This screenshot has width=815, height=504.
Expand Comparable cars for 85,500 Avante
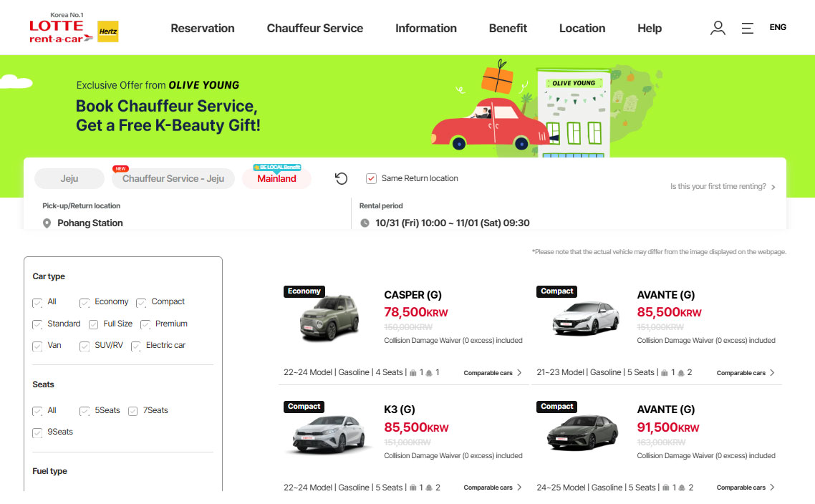pos(746,373)
